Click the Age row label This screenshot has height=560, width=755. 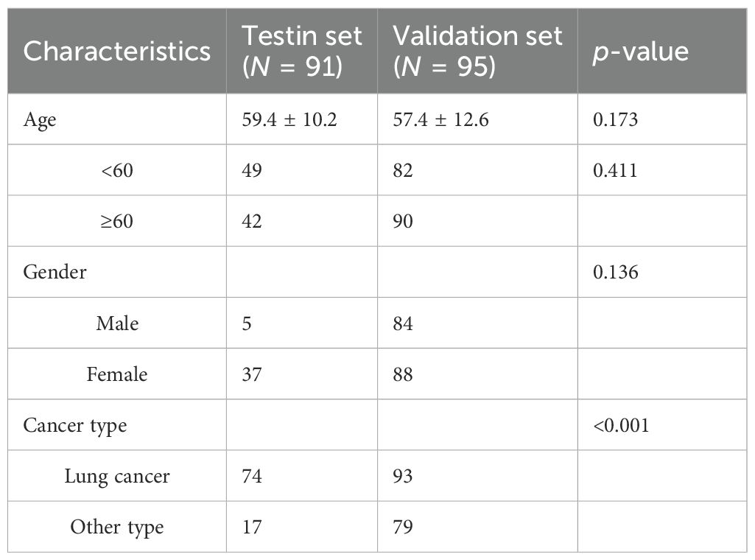click(40, 120)
